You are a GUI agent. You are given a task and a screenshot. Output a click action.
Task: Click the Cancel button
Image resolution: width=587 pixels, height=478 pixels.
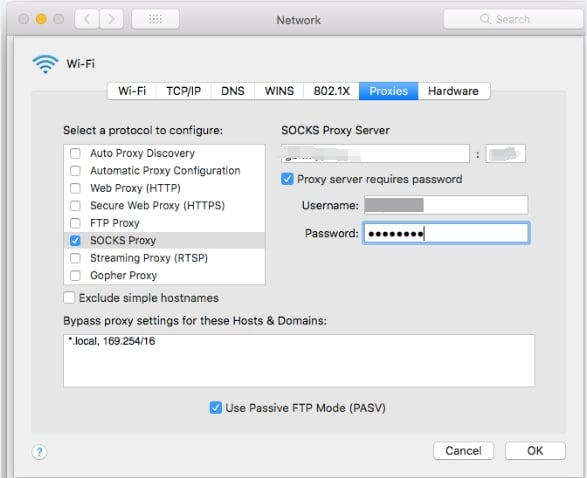[463, 451]
